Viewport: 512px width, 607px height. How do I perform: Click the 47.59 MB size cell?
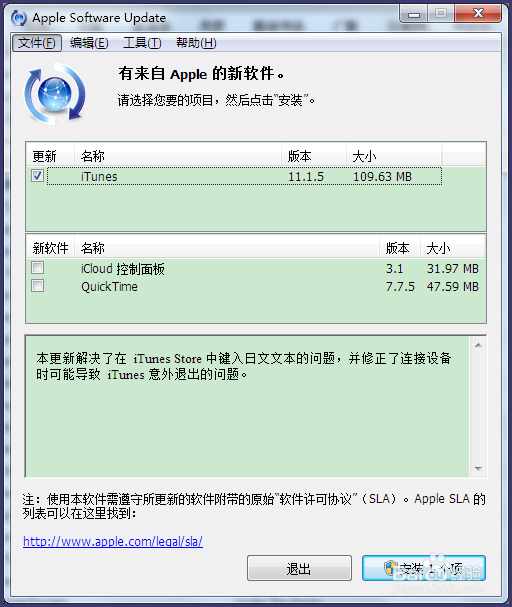pos(453,286)
